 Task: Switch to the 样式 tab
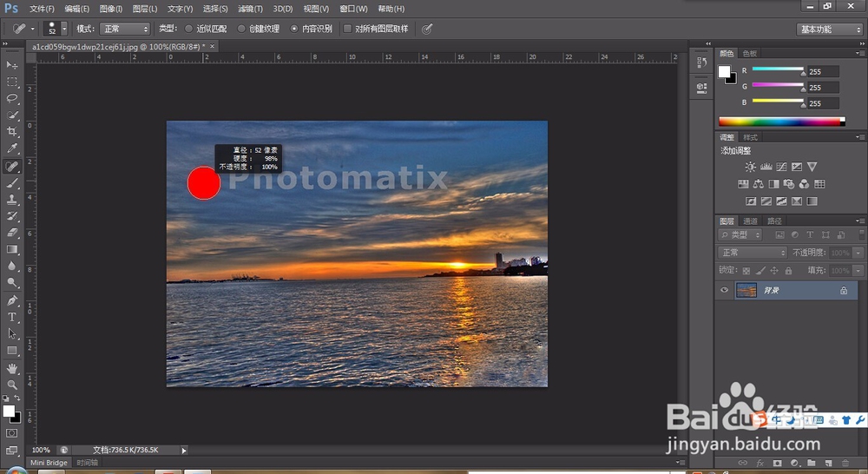[750, 137]
